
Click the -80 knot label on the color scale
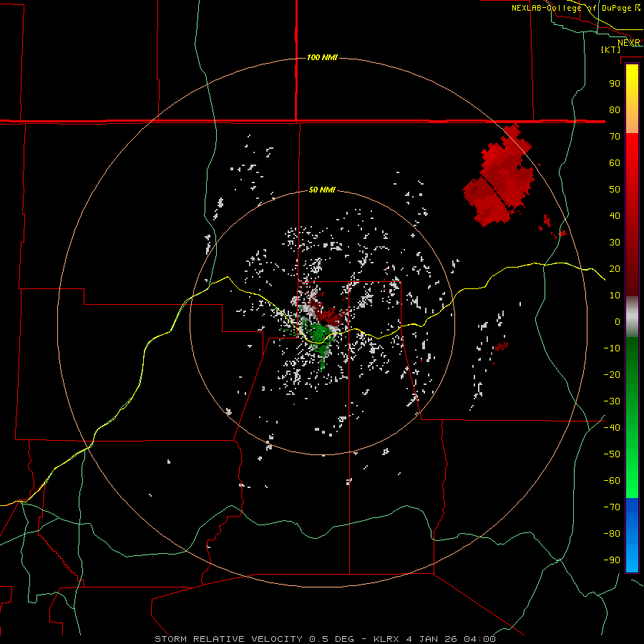(612, 534)
